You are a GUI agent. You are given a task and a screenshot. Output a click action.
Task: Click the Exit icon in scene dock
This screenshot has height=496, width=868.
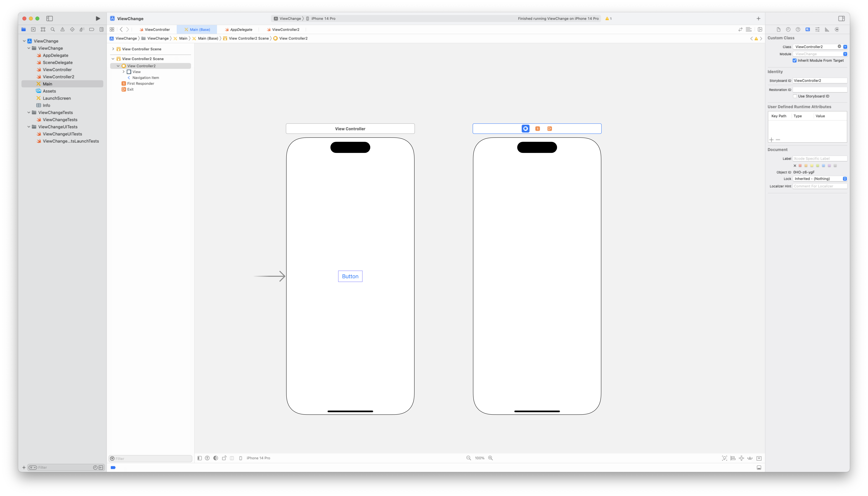[549, 129]
